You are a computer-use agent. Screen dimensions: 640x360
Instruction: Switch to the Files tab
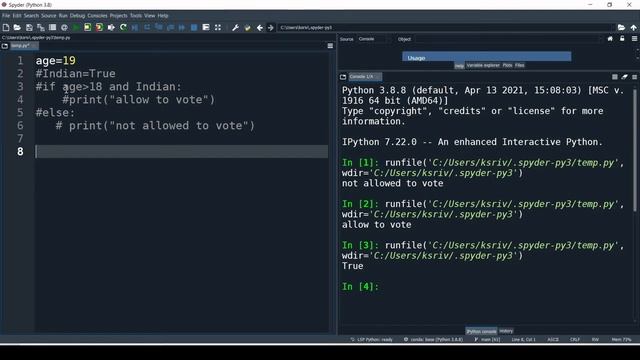[520, 65]
